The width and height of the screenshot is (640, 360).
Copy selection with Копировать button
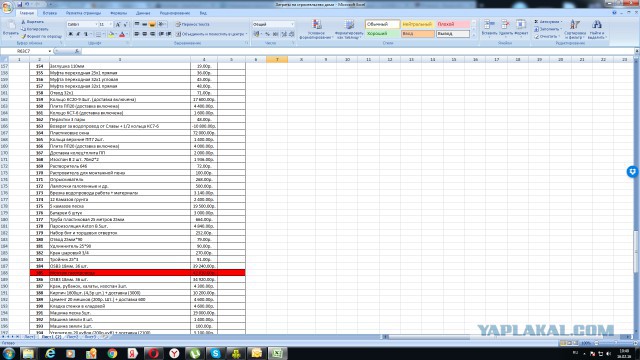[35, 29]
